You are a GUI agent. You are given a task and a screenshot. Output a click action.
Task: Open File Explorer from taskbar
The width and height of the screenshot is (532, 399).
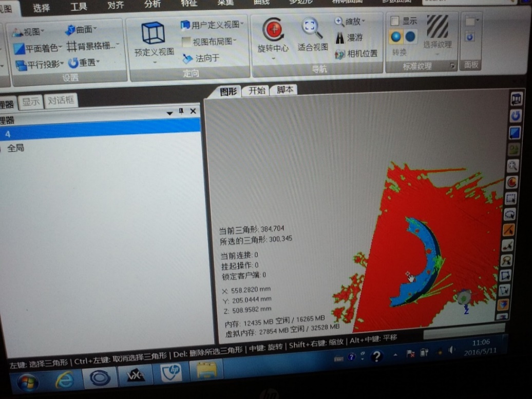click(x=206, y=370)
